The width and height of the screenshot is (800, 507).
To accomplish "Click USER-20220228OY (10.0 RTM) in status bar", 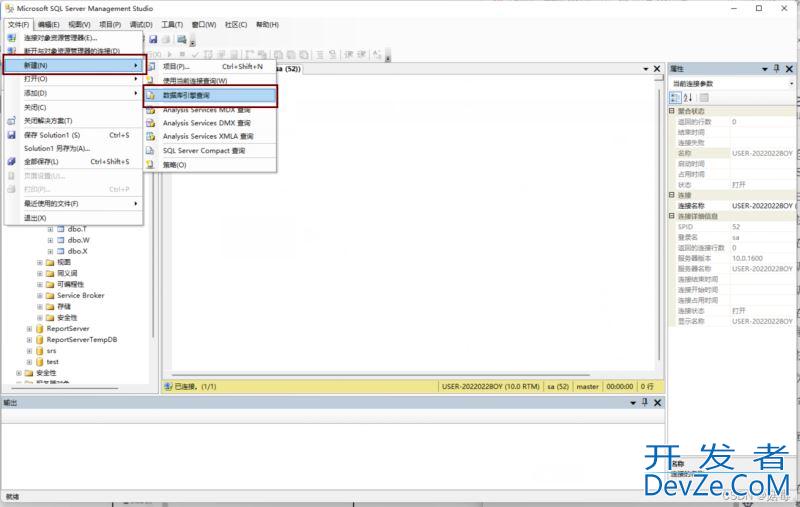I will click(x=490, y=387).
